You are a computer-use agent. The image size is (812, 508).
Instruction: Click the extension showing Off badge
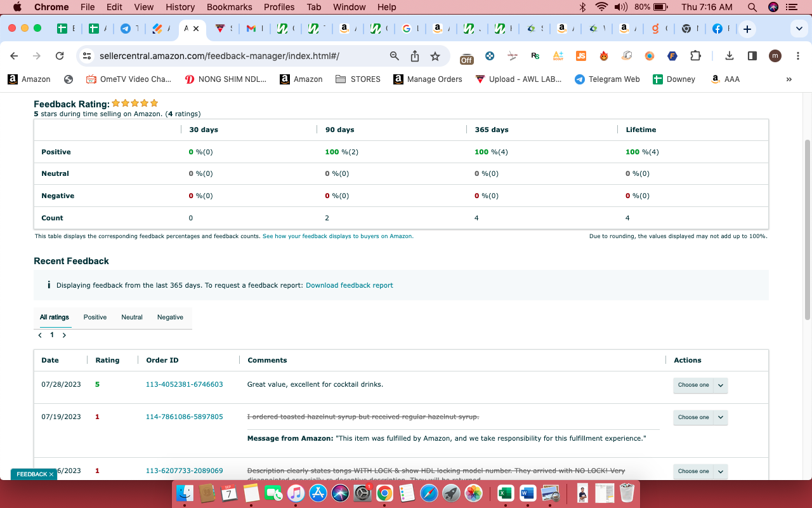pyautogui.click(x=467, y=57)
